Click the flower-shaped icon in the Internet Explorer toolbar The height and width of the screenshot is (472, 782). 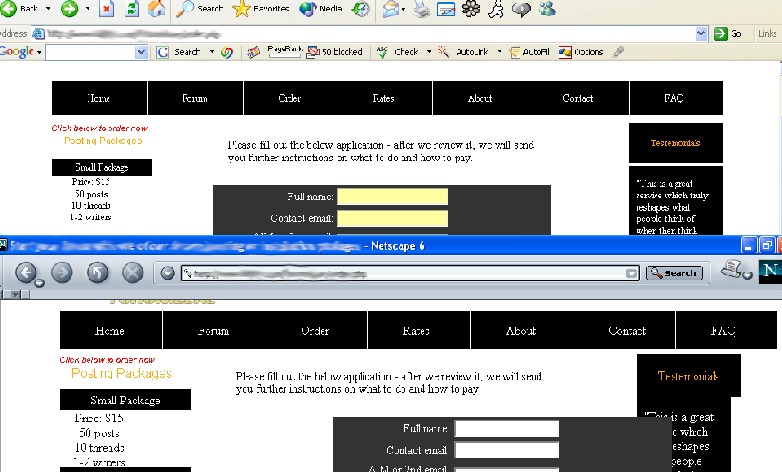click(x=471, y=8)
